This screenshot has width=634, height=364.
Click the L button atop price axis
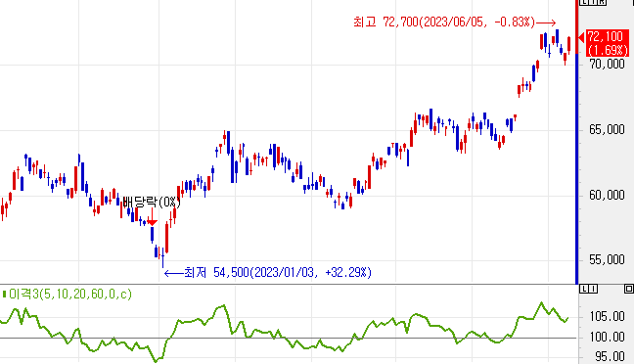point(584,2)
